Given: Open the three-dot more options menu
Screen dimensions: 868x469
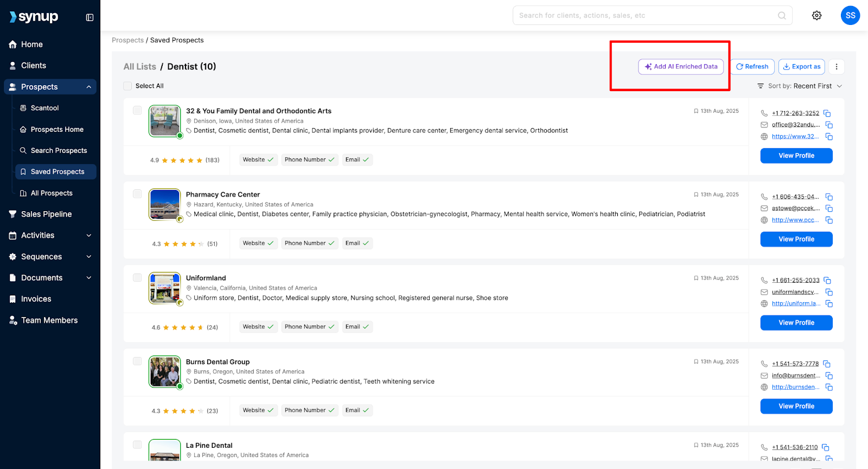Looking at the screenshot, I should tap(837, 67).
